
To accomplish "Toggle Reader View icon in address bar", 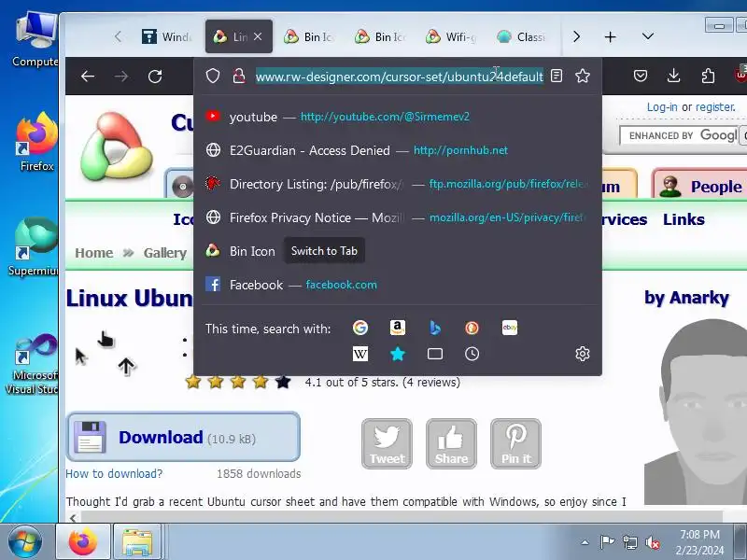I will pyautogui.click(x=557, y=76).
